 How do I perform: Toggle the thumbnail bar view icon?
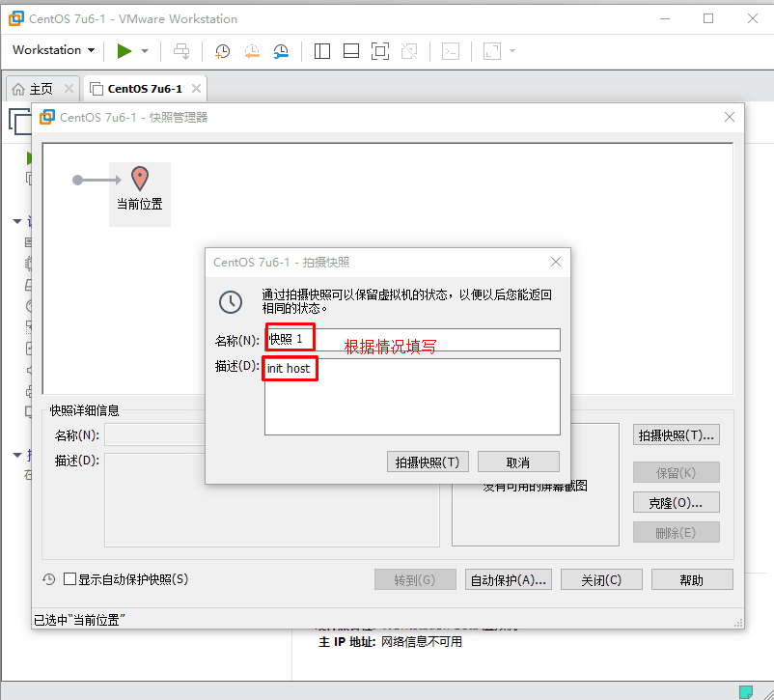tap(351, 51)
